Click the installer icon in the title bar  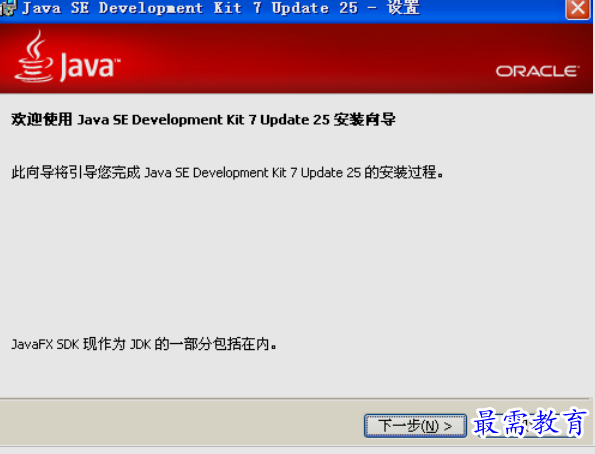click(x=8, y=8)
